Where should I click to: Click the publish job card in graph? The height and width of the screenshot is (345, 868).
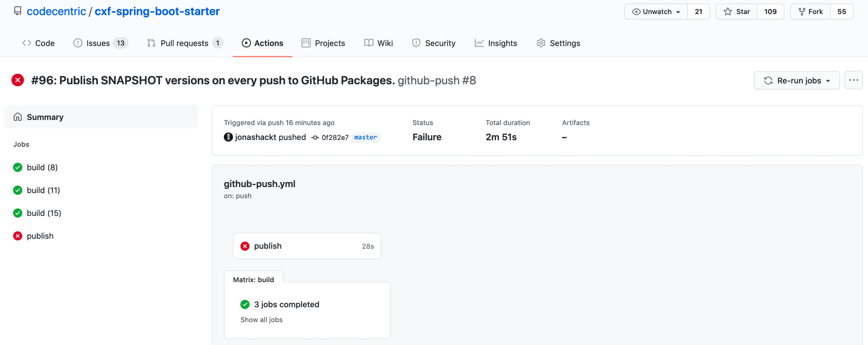307,246
